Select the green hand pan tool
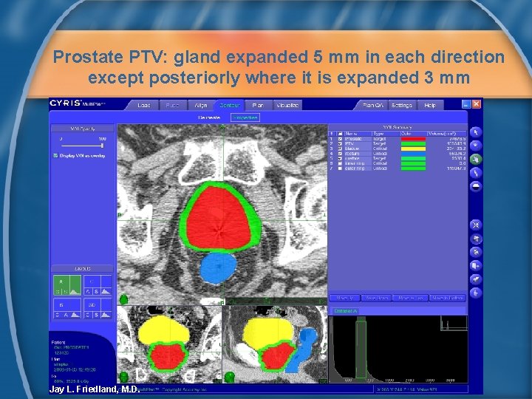The image size is (532, 399). pyautogui.click(x=476, y=159)
